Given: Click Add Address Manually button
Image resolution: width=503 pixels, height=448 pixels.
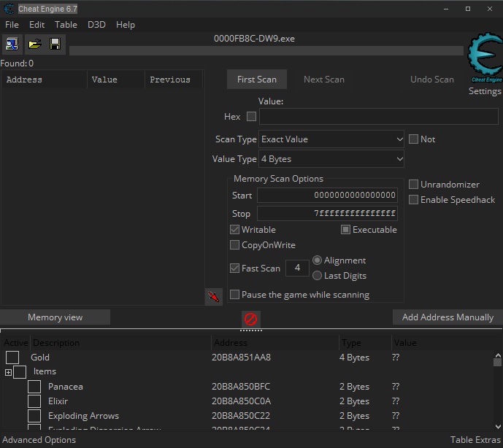Looking at the screenshot, I should (x=448, y=317).
